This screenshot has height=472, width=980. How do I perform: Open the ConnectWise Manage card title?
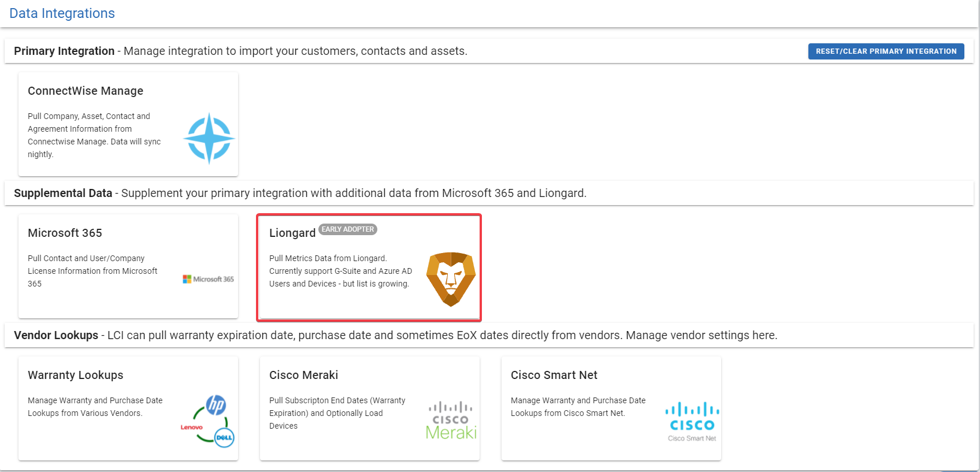pyautogui.click(x=86, y=91)
